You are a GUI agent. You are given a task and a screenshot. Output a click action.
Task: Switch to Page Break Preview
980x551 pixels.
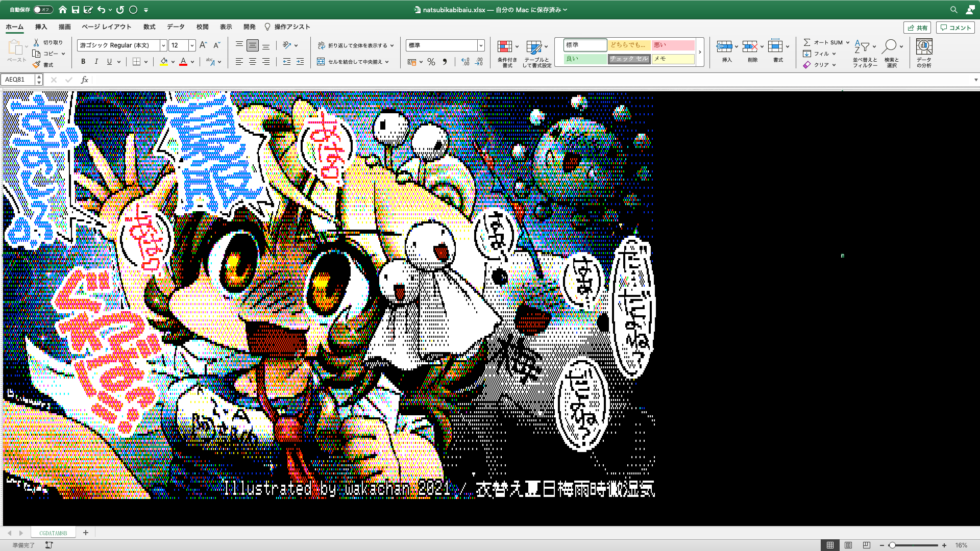click(867, 545)
